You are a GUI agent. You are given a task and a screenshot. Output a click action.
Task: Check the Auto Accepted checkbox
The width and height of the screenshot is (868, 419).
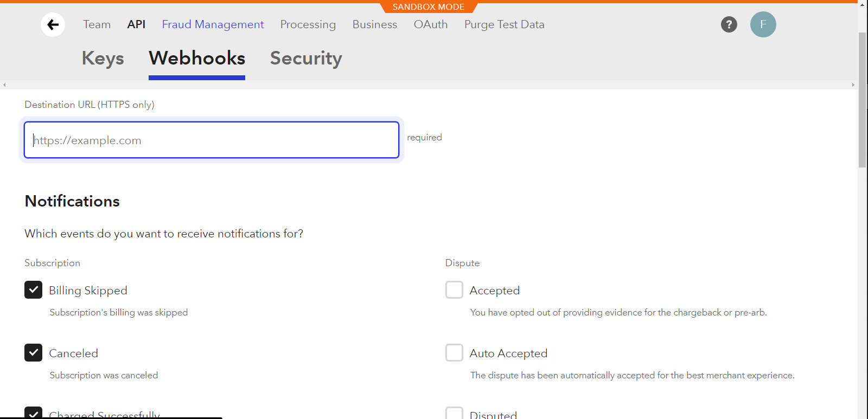(454, 353)
